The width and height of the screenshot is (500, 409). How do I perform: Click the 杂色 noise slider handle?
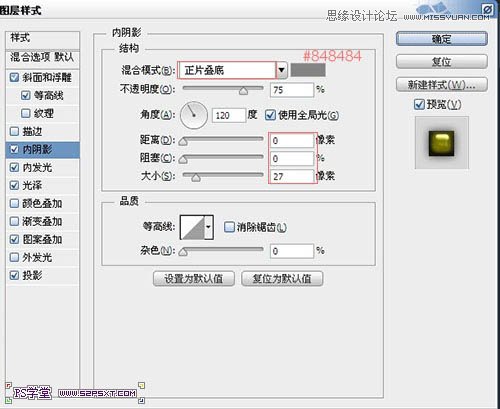(x=183, y=252)
